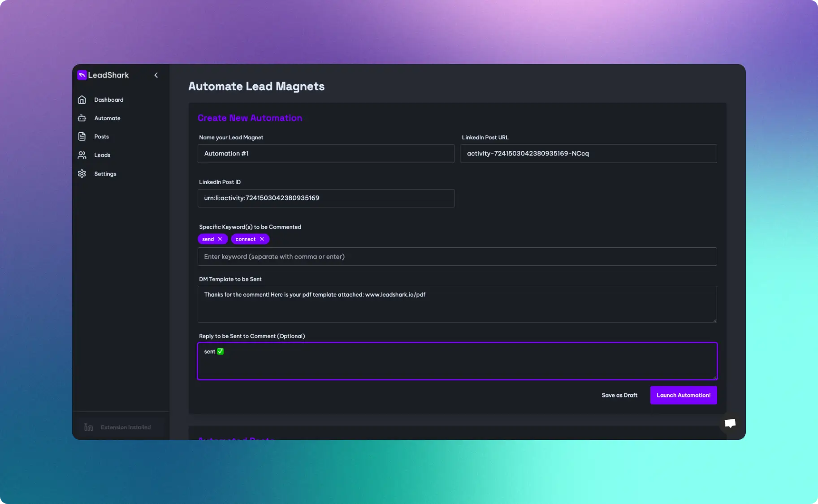
Task: Collapse the sidebar with the chevron arrow
Action: [156, 75]
